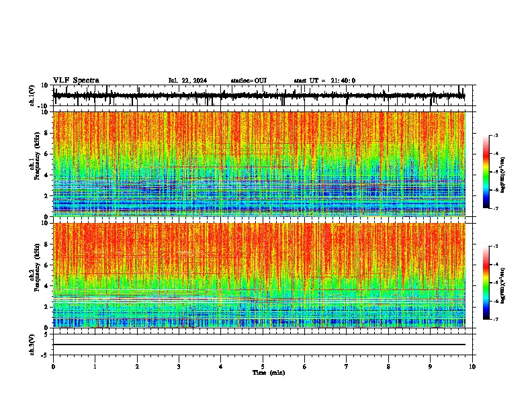Click the time axis tick label "1"
The image size is (532, 411).
coord(95,367)
